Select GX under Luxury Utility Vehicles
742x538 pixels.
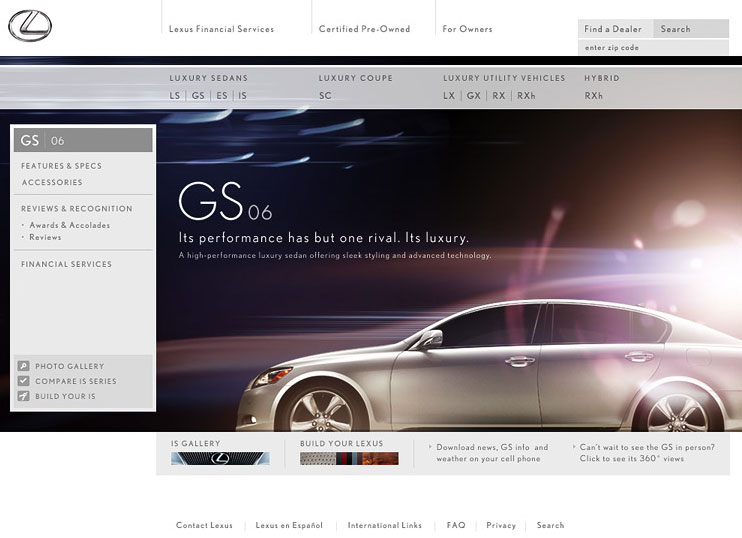pyautogui.click(x=474, y=96)
